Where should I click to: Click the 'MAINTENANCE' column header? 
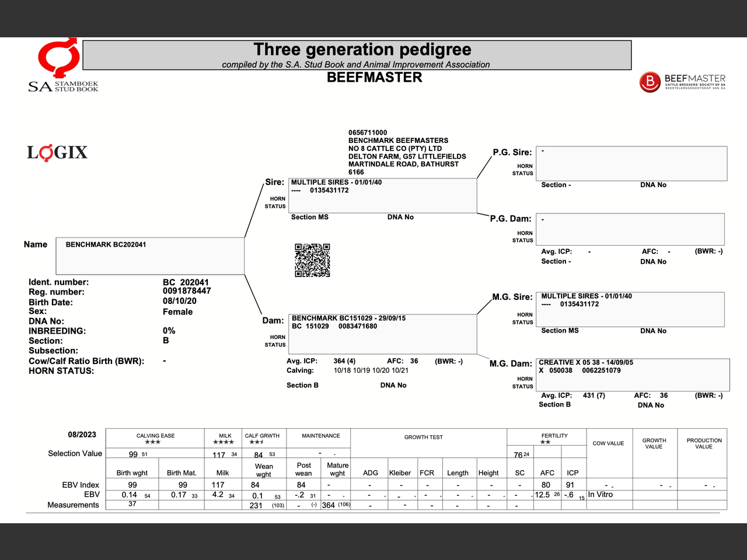[321, 436]
